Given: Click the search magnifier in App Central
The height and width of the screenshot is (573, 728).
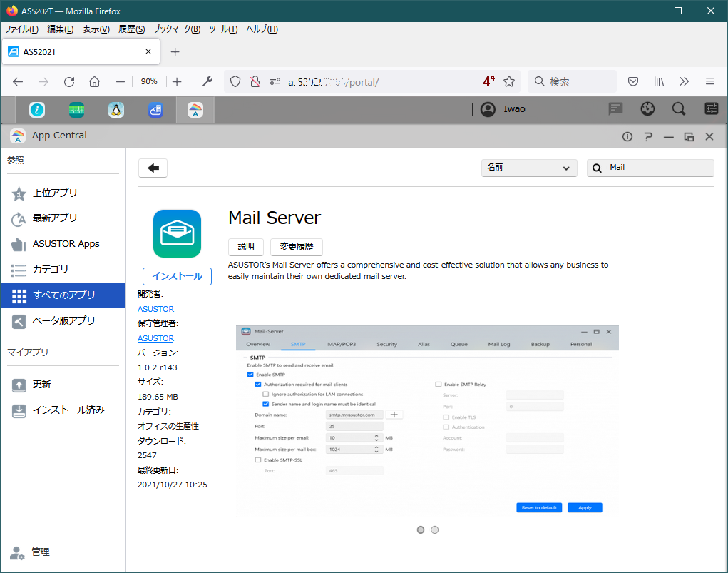Looking at the screenshot, I should pos(597,168).
